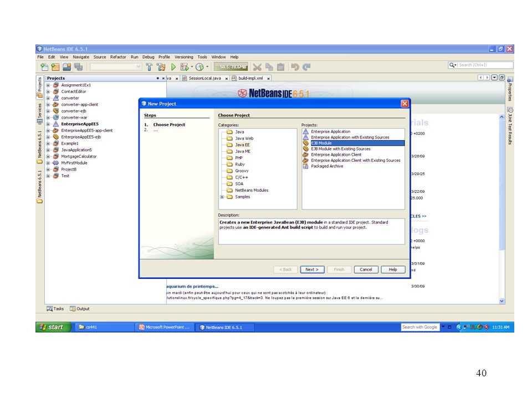Click the aquarium de printemps... link
This screenshot has height=399, width=532.
[x=192, y=287]
